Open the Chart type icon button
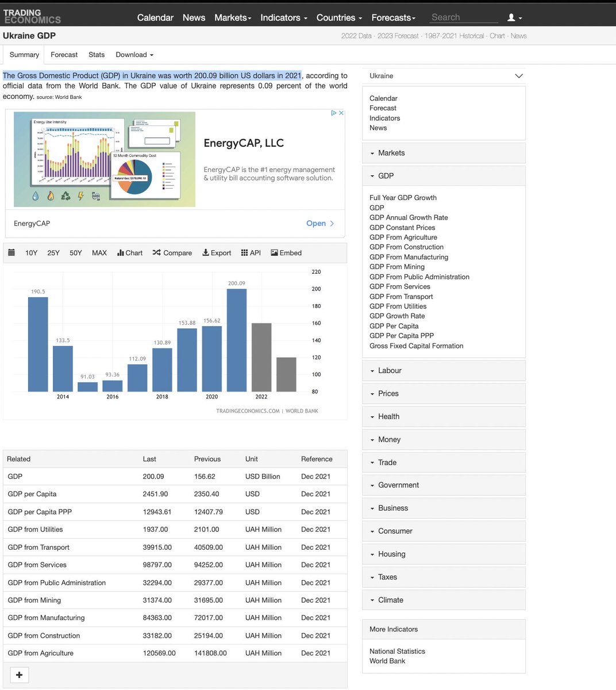616x690 pixels. tap(121, 253)
